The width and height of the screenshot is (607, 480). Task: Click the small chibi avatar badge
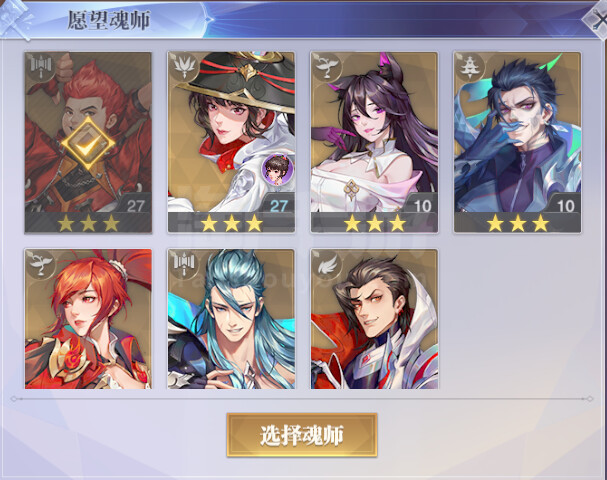(278, 168)
